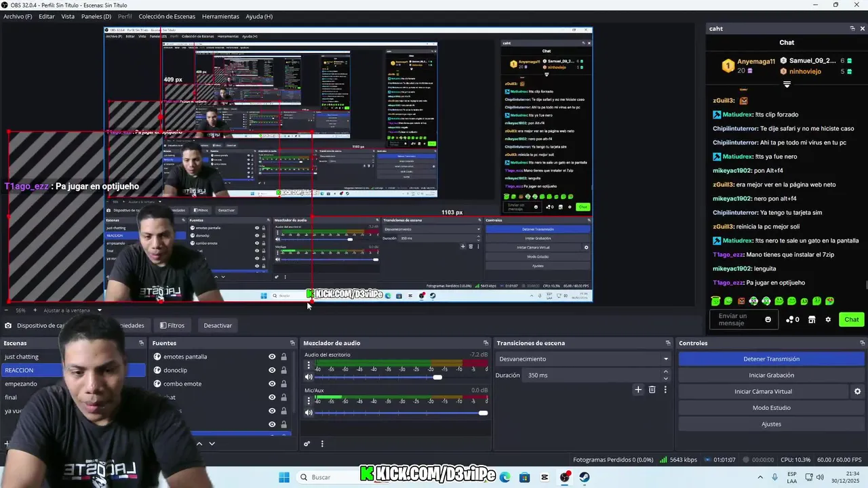Open advanced audio properties gears icon
868x488 pixels.
tap(307, 444)
